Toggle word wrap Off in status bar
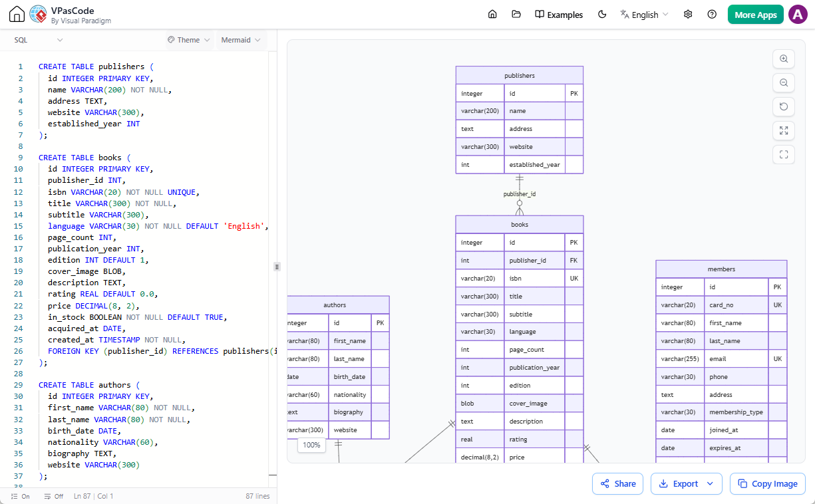This screenshot has height=504, width=815. [53, 496]
